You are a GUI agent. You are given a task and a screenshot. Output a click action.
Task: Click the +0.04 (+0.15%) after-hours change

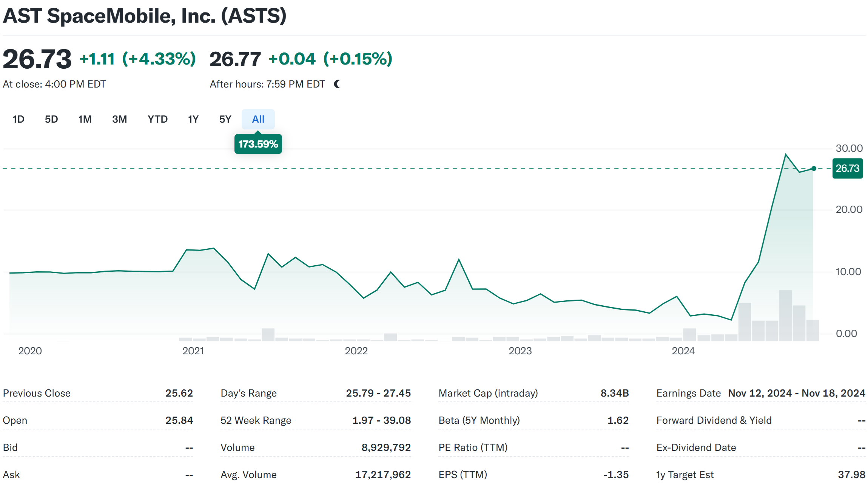coord(330,59)
